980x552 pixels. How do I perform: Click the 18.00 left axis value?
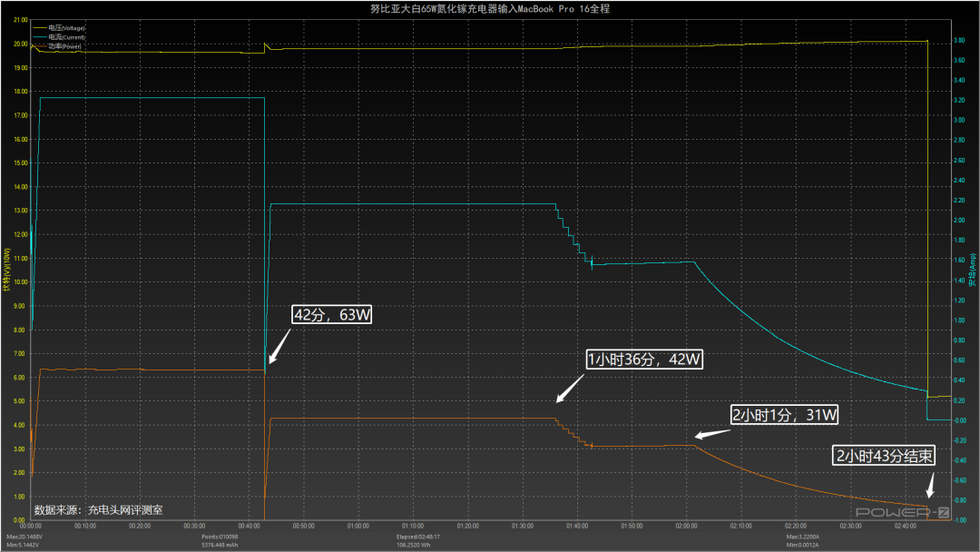(20, 92)
